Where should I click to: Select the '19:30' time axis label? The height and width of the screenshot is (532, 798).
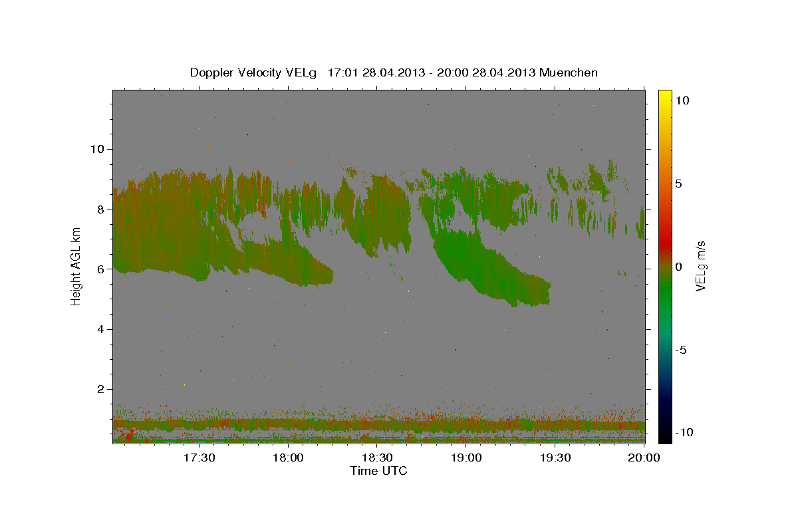pos(555,458)
